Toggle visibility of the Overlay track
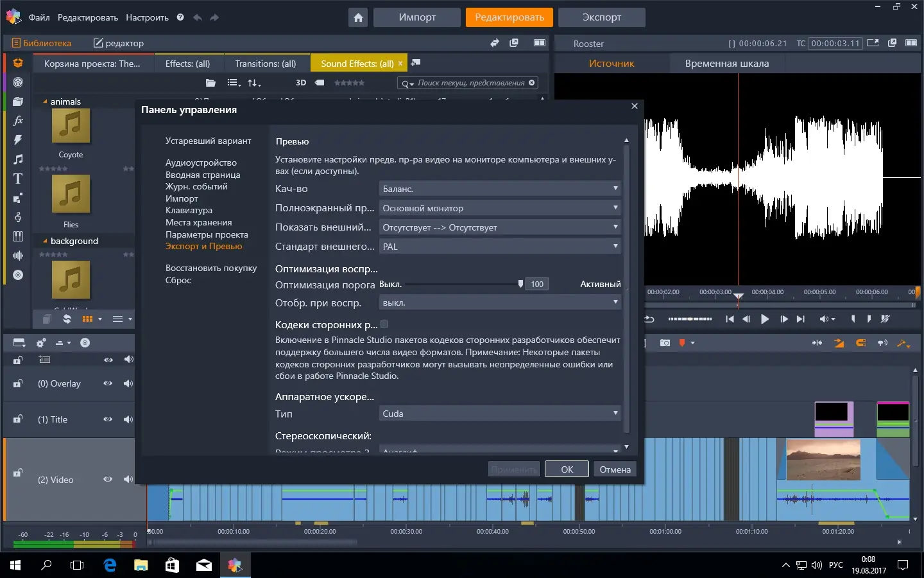Viewport: 924px width, 578px height. click(x=108, y=383)
